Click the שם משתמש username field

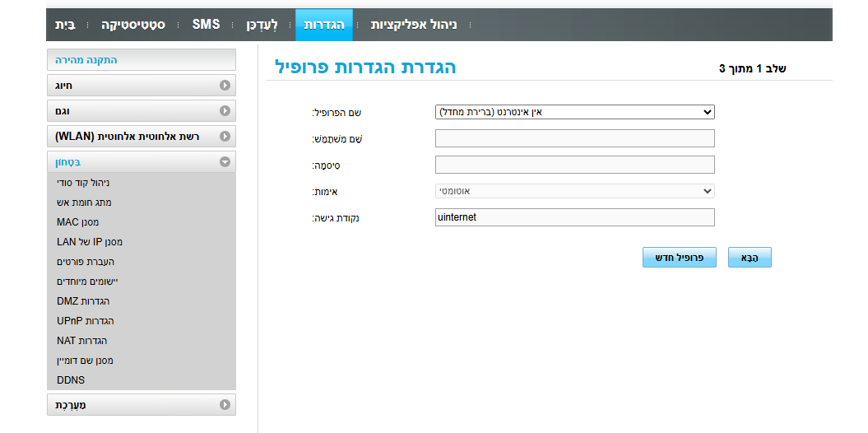(574, 138)
